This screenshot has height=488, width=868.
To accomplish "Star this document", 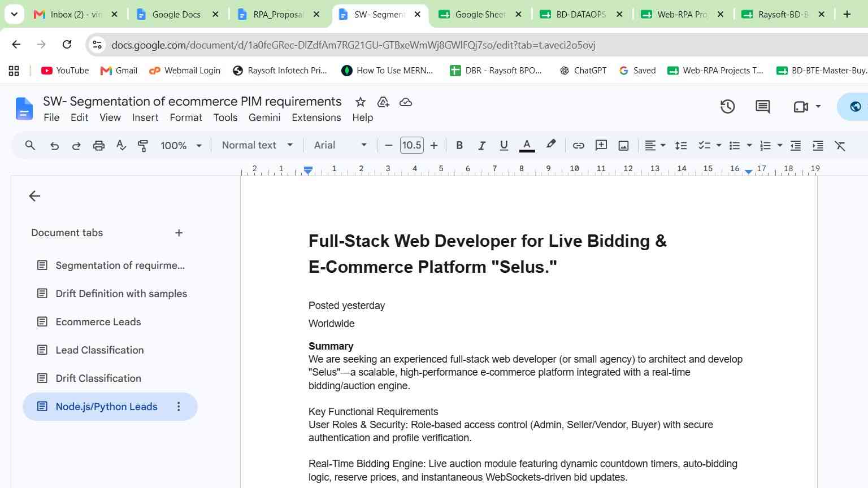I will [x=360, y=102].
